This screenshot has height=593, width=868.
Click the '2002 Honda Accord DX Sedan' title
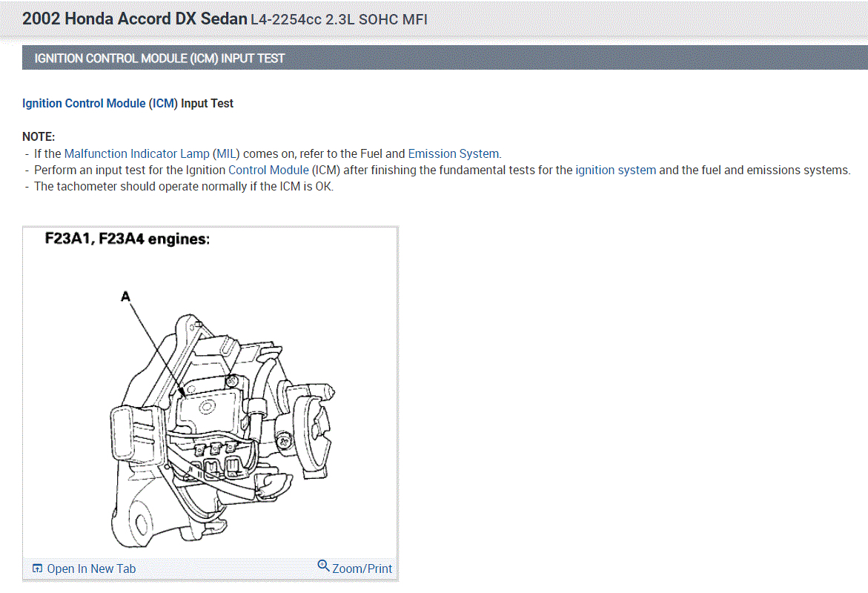pos(134,19)
